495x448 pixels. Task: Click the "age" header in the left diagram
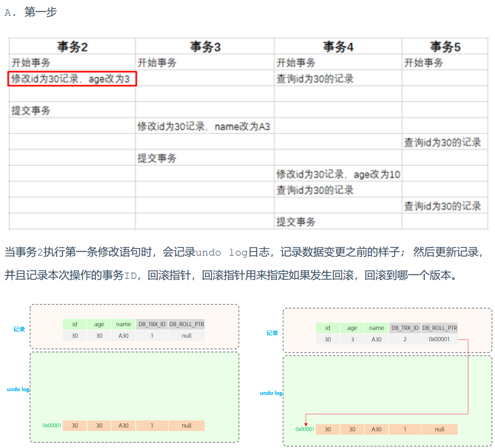pyautogui.click(x=99, y=324)
